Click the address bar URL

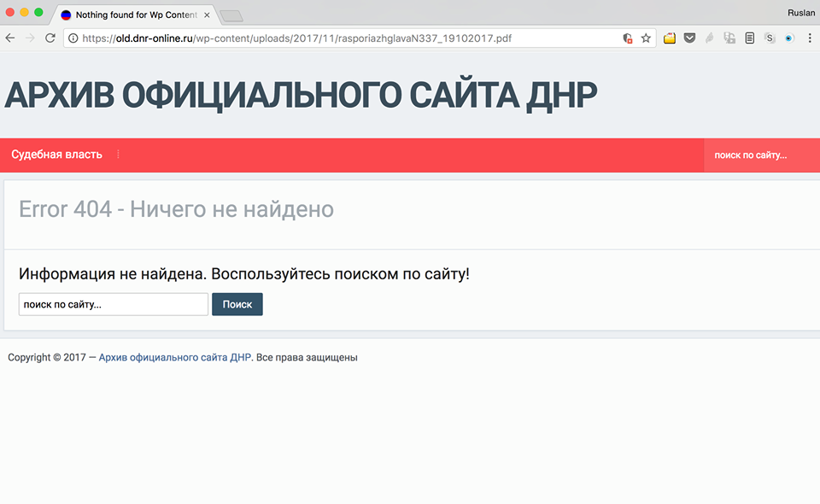point(296,38)
